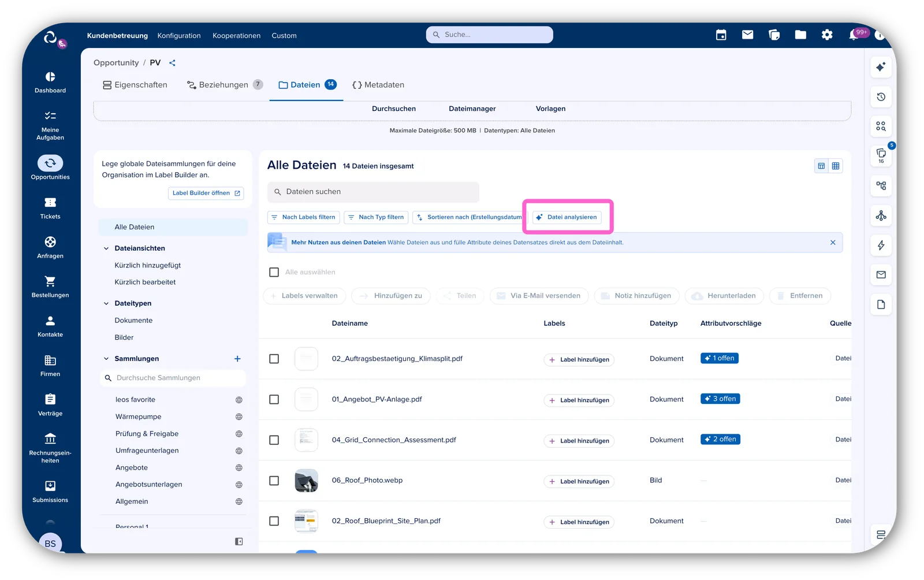Click the share icon next to PV
This screenshot has height=580, width=924.
pyautogui.click(x=172, y=63)
